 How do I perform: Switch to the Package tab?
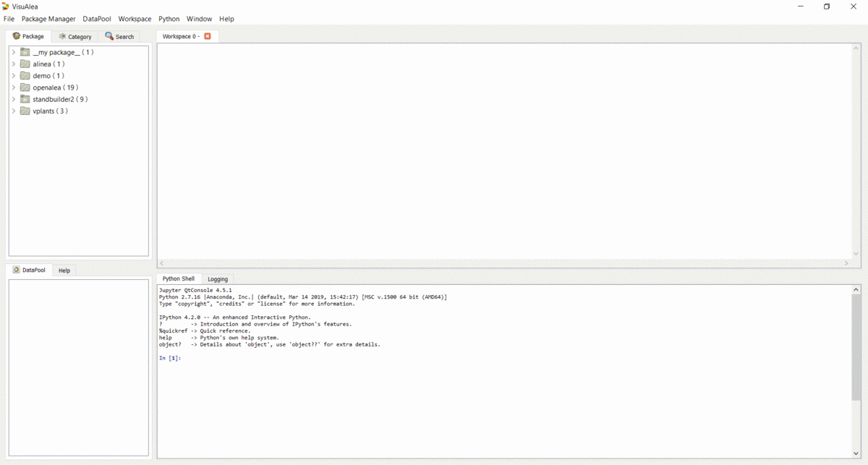click(x=28, y=36)
